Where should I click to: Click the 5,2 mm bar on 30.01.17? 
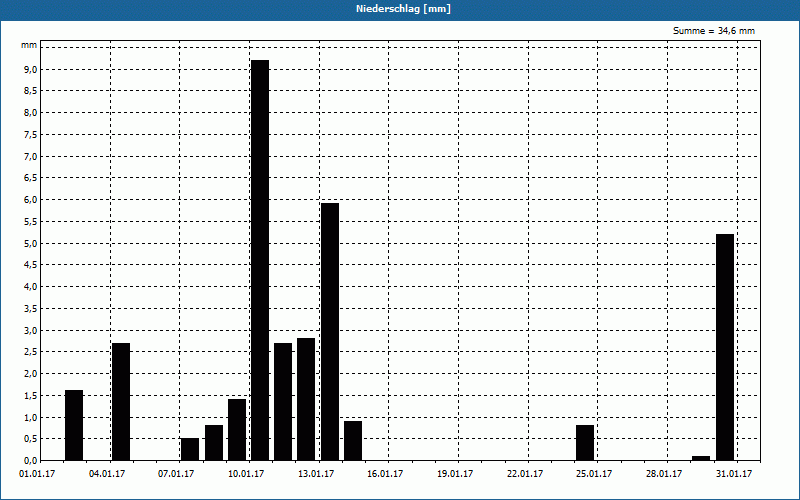pyautogui.click(x=725, y=347)
